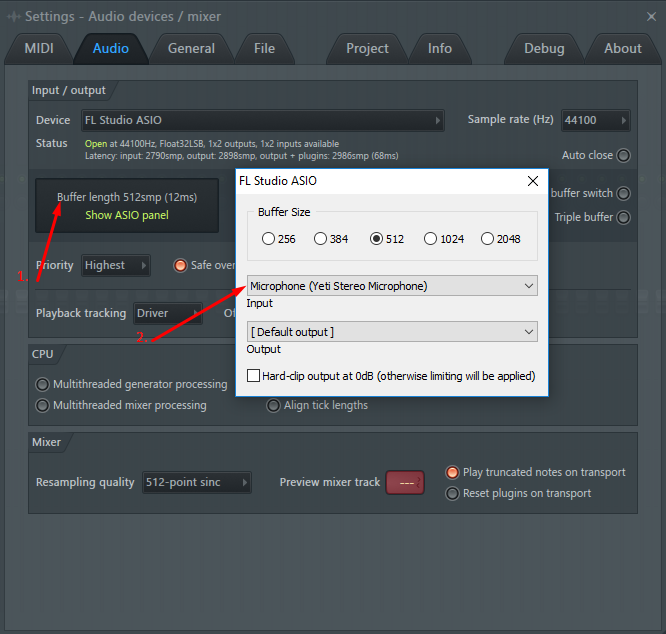Go to the Project tab

pyautogui.click(x=367, y=48)
